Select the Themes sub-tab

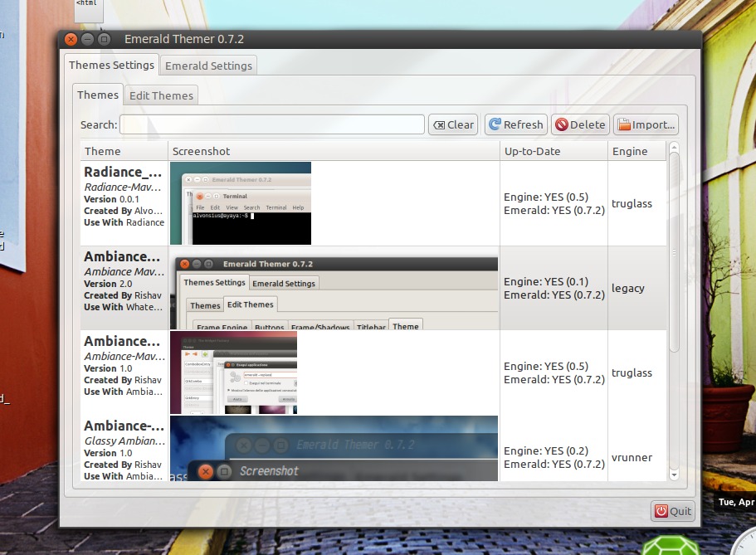(98, 95)
